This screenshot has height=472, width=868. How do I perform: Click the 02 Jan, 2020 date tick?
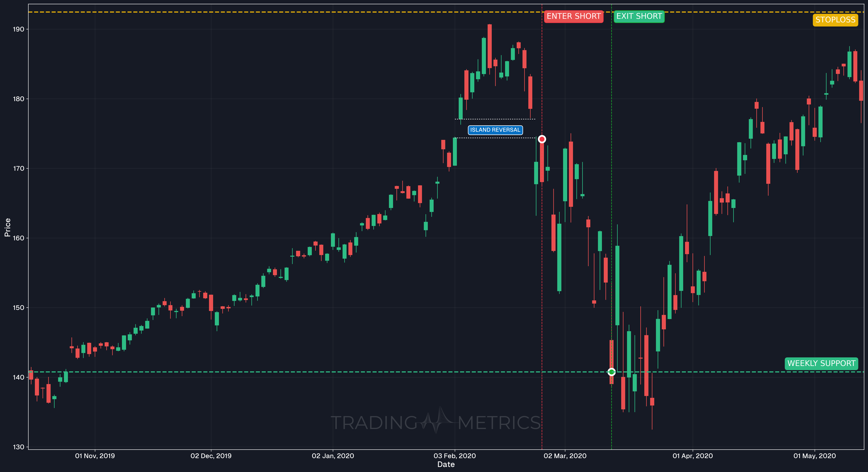(333, 456)
